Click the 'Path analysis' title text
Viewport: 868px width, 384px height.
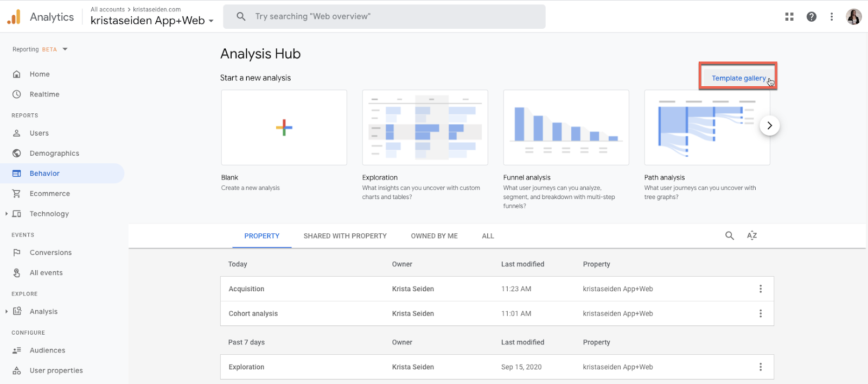665,177
